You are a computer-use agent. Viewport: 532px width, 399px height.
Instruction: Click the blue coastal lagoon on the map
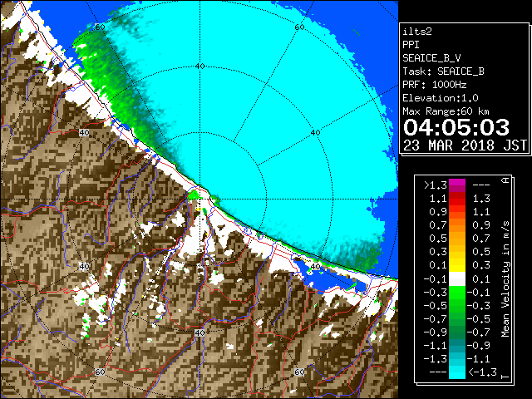331,279
